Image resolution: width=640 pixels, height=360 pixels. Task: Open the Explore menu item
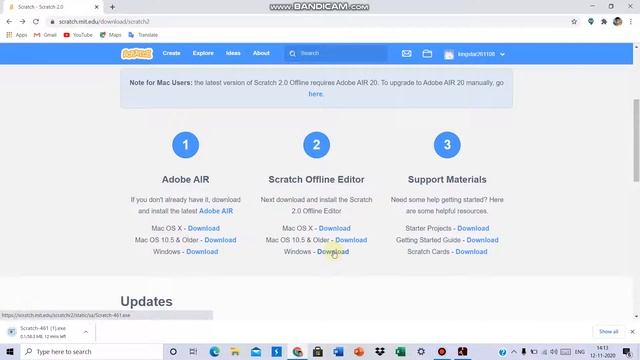pos(203,53)
